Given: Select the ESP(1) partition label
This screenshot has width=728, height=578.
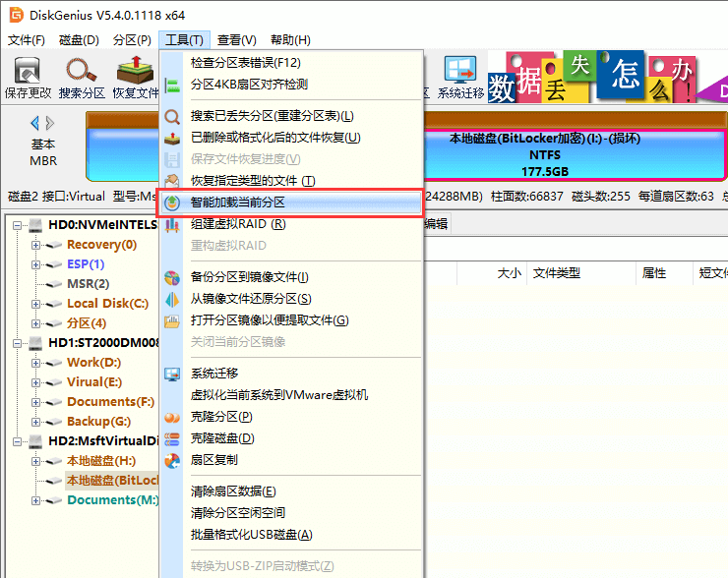Looking at the screenshot, I should [x=86, y=264].
